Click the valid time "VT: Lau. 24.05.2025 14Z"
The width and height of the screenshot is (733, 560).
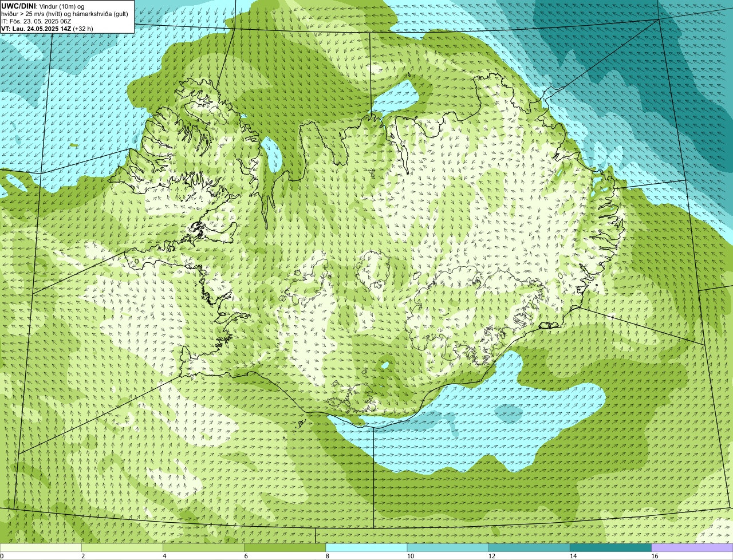point(36,29)
